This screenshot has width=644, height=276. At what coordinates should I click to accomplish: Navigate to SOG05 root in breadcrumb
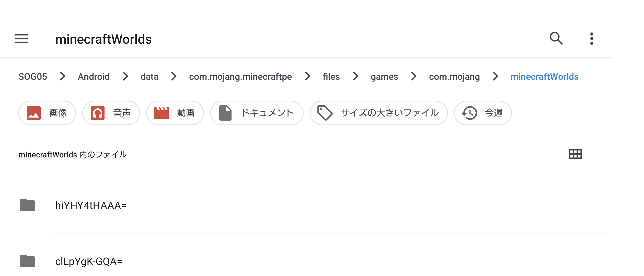[x=33, y=77]
